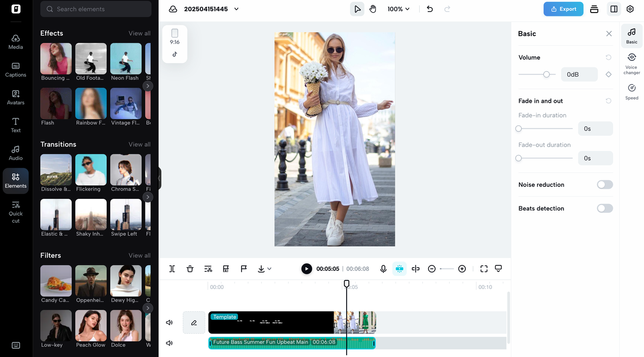Open the project name dropdown arrow
Screen dimensions: 644x357
pos(236,9)
